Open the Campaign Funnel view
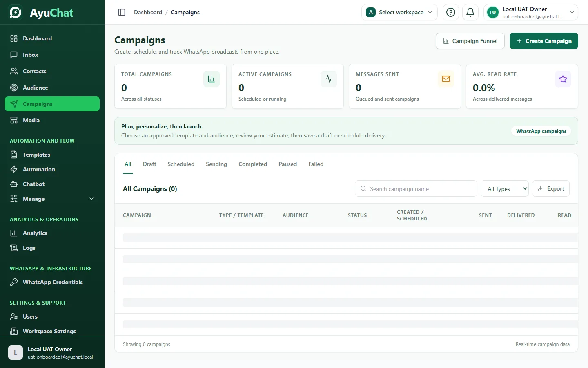The width and height of the screenshot is (588, 368). (x=470, y=41)
